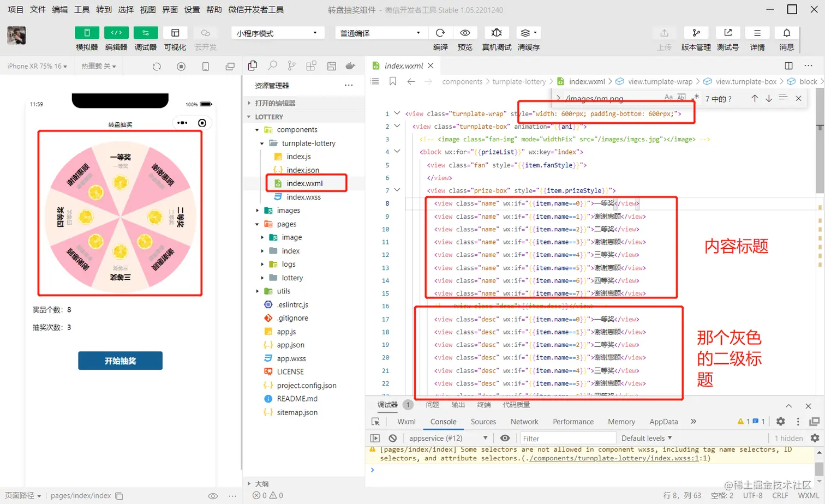This screenshot has height=504, width=825.
Task: Click the editor bookmark icon
Action: tap(393, 81)
